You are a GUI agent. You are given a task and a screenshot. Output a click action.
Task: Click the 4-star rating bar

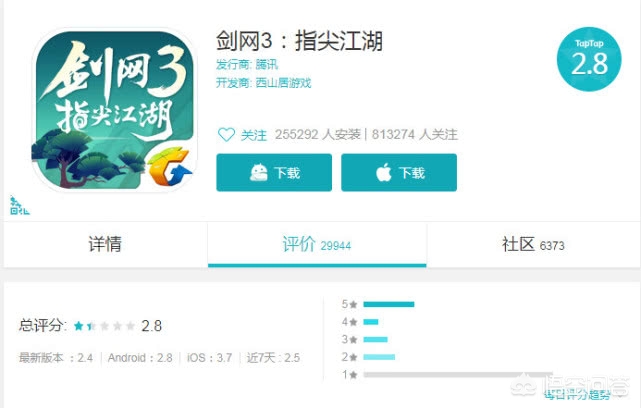[x=371, y=322]
